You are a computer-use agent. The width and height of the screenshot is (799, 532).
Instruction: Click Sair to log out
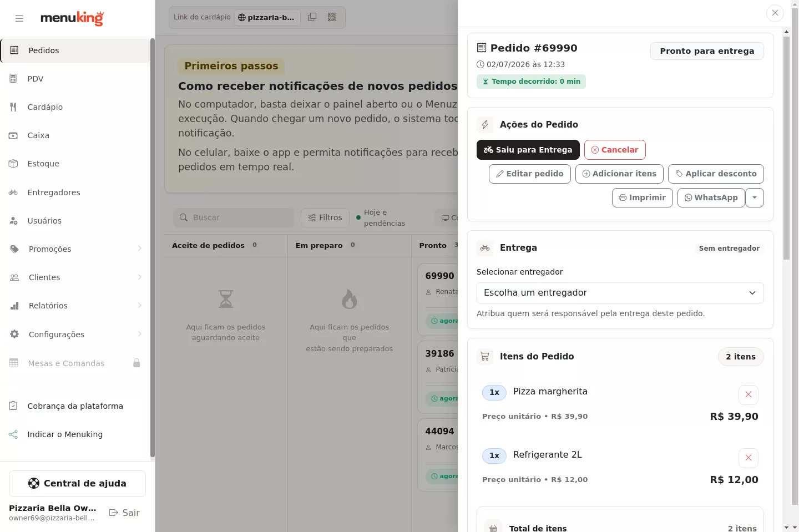124,513
